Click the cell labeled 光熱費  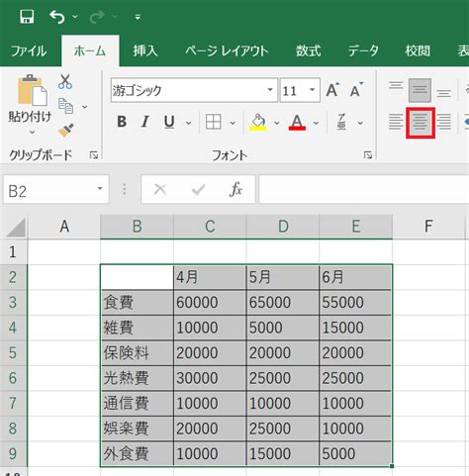click(x=138, y=378)
